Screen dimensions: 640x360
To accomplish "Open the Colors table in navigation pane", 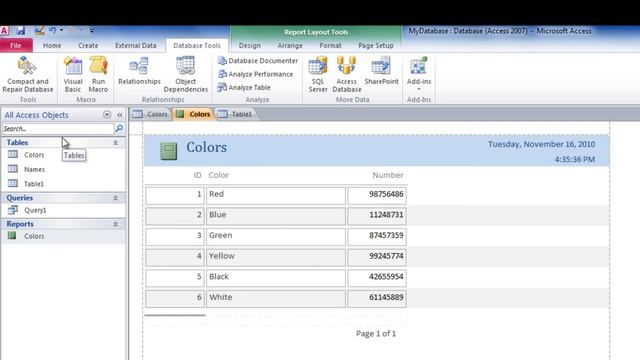I will [34, 155].
